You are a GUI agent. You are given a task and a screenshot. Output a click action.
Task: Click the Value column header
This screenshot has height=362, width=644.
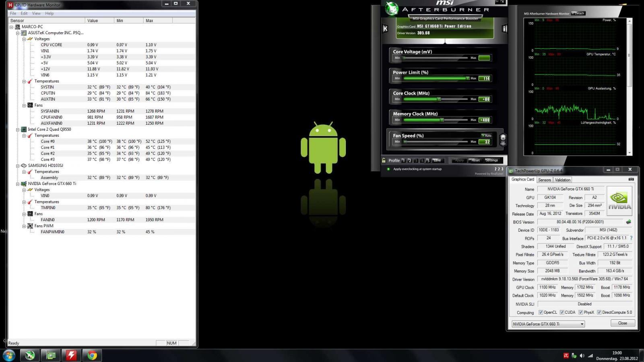point(99,21)
